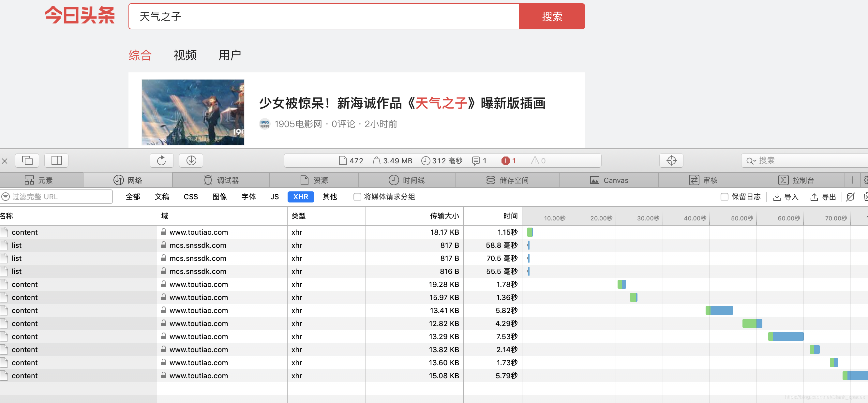
Task: Open the 天气之子 article thumbnail
Action: 193,112
